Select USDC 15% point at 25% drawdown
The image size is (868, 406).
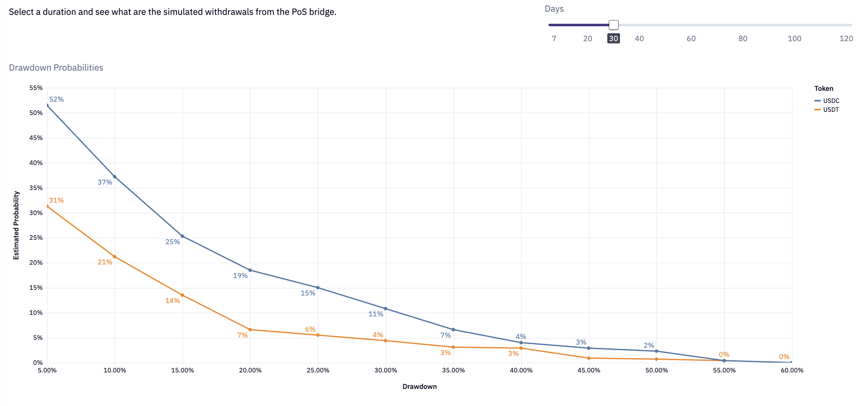pos(318,288)
